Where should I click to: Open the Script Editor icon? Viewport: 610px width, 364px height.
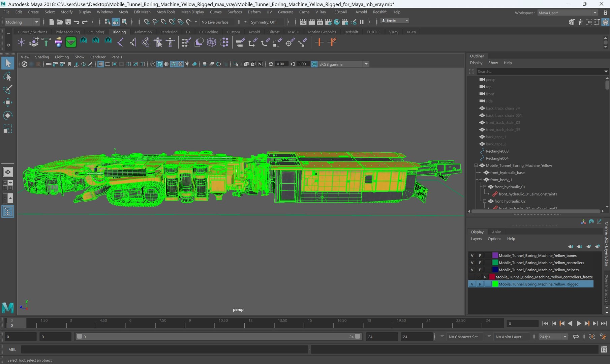coord(604,350)
